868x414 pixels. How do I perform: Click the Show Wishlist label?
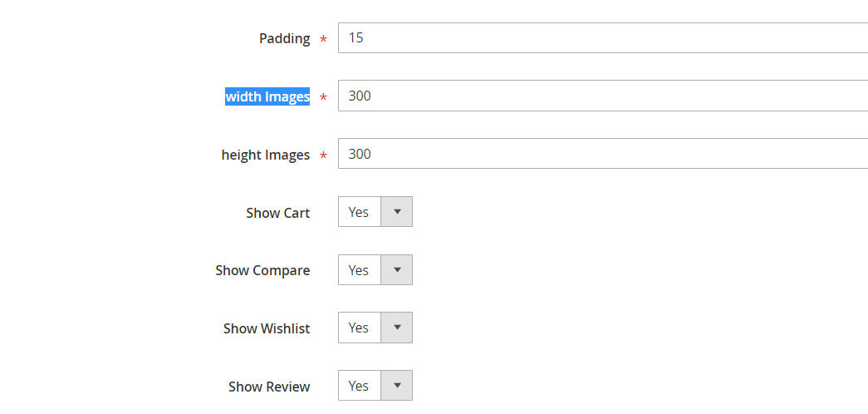point(266,328)
